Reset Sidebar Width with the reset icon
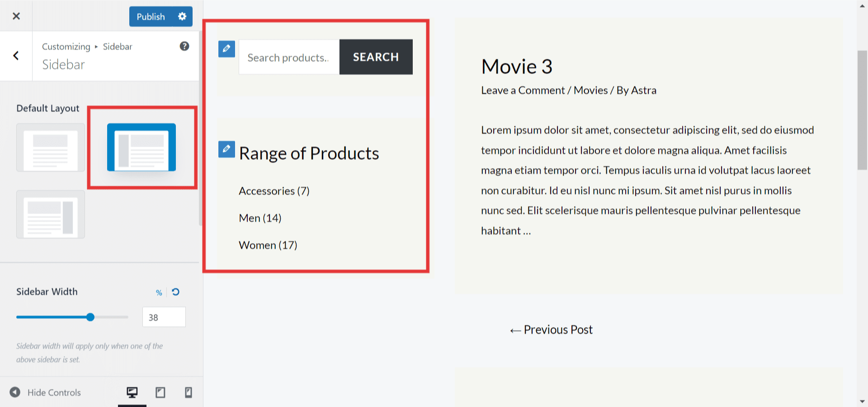Image resolution: width=868 pixels, height=407 pixels. point(176,292)
